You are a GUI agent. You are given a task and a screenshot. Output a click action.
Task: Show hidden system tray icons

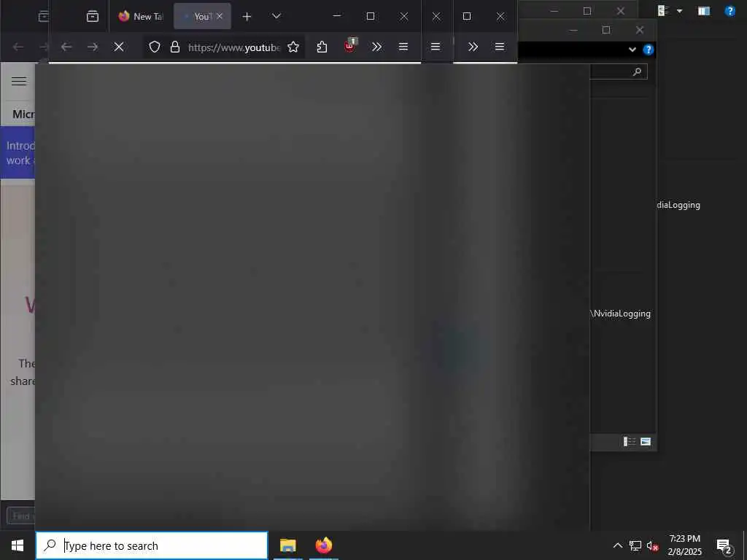click(x=617, y=545)
